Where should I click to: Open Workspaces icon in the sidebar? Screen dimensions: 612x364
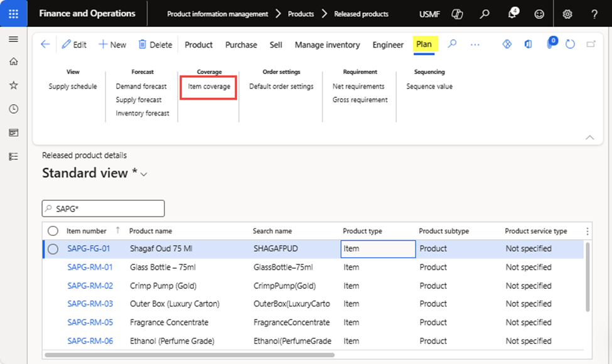point(13,132)
